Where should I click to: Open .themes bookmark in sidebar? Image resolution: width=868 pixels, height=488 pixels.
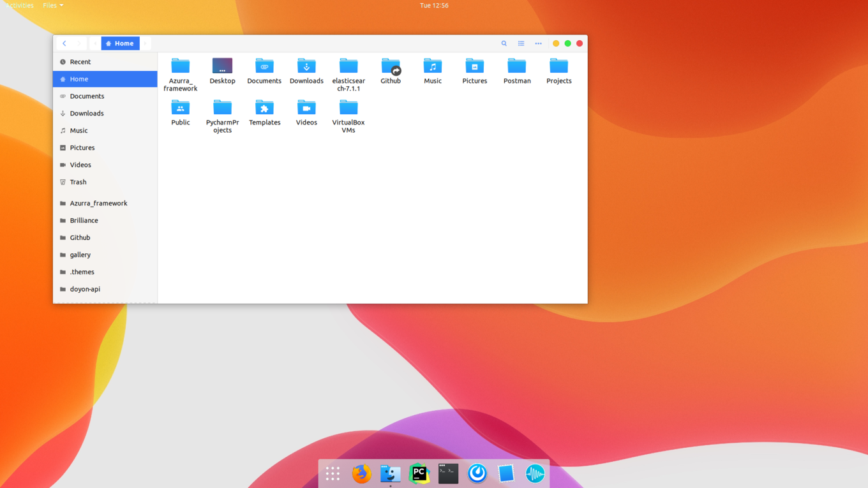(x=105, y=272)
